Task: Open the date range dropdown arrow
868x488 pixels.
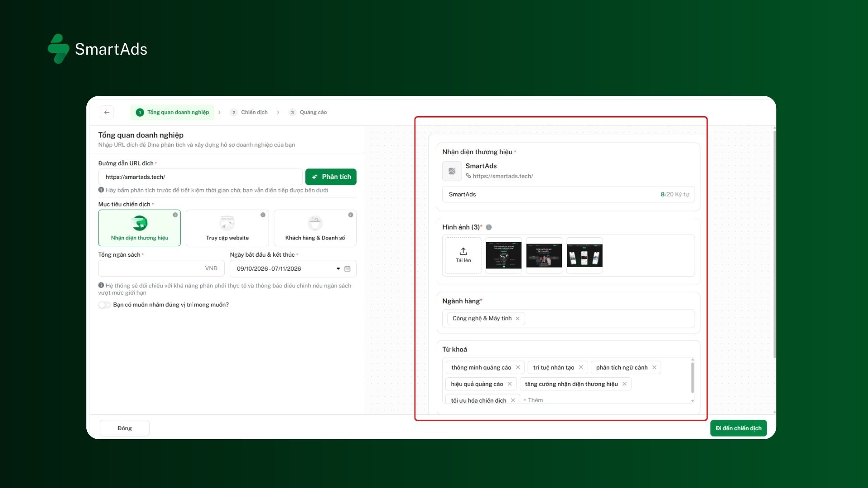Action: (338, 269)
